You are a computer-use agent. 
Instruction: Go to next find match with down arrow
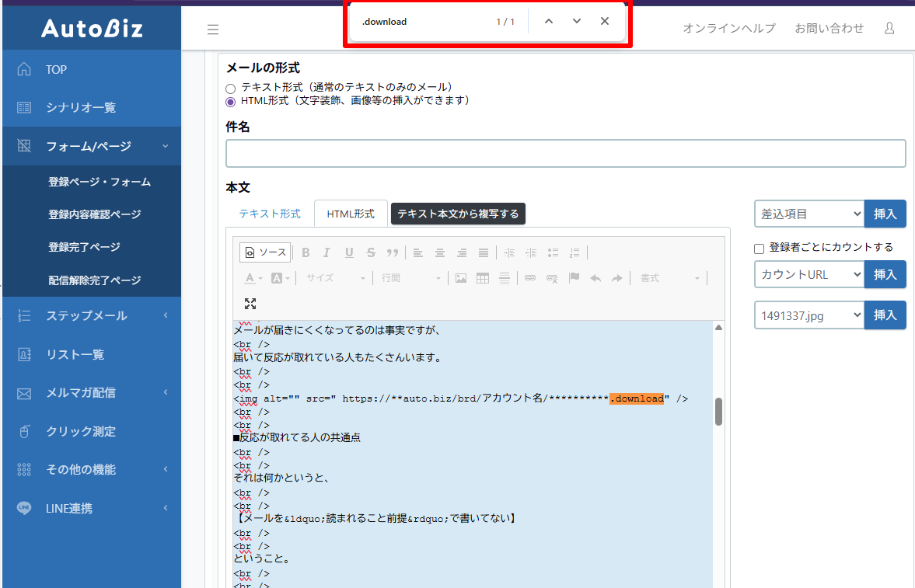click(576, 22)
